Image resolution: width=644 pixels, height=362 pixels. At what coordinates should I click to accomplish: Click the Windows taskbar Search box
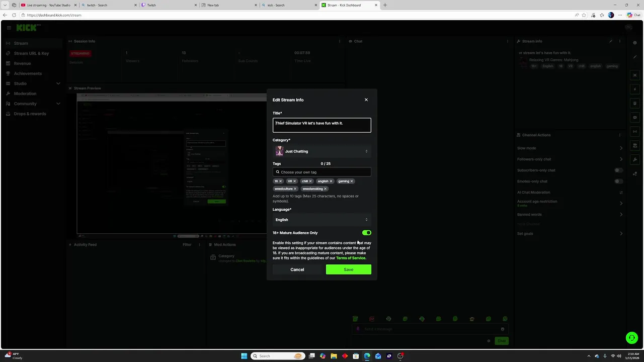point(278,356)
